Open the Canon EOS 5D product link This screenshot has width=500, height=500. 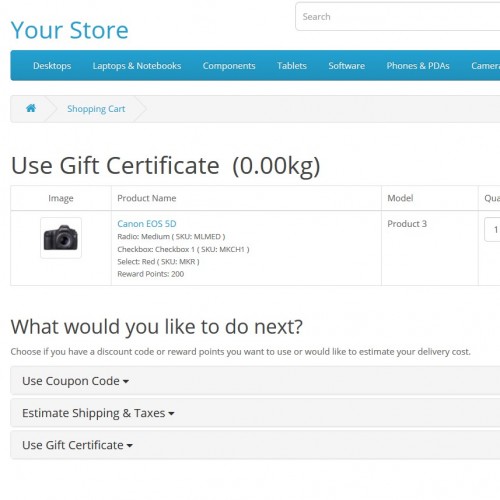click(x=147, y=224)
